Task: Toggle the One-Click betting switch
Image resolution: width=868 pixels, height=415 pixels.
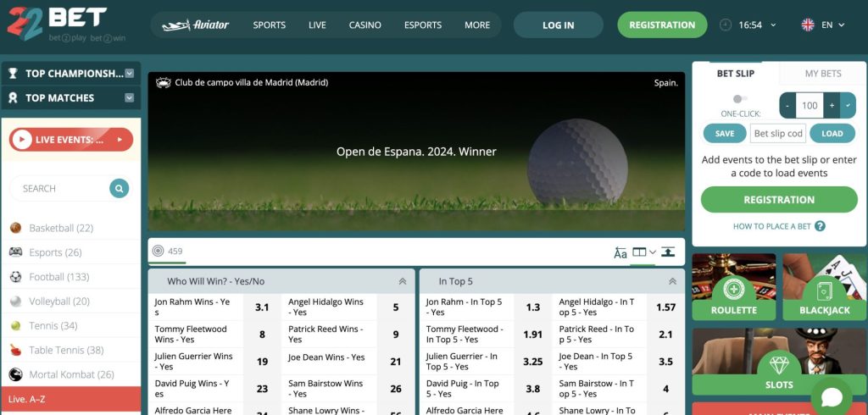Action: click(740, 99)
